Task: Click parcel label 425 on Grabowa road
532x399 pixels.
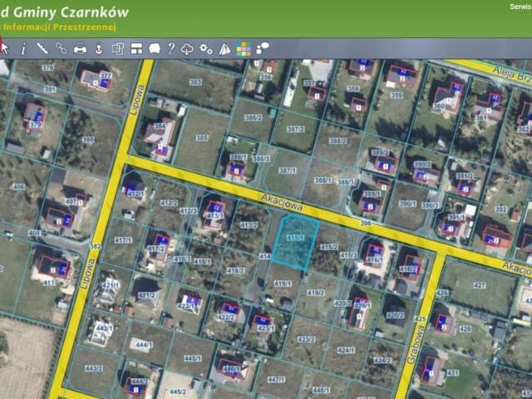Action: (420, 319)
